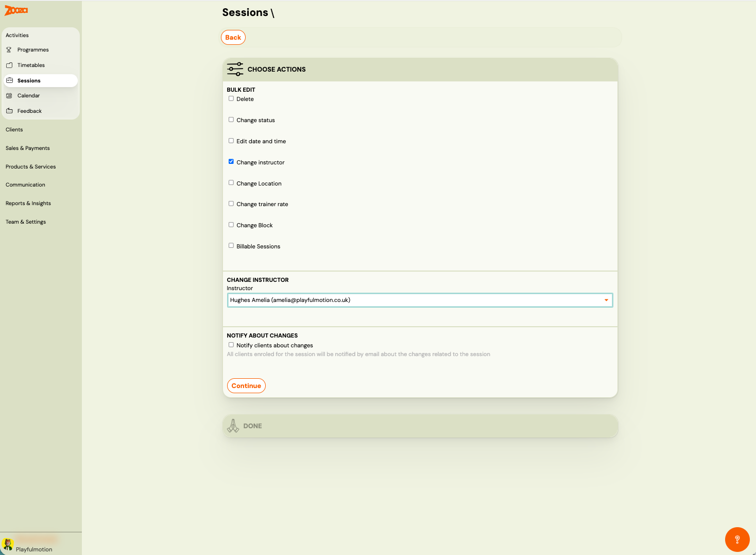Click the Instructor field showing Hughes Amelia

coord(420,300)
